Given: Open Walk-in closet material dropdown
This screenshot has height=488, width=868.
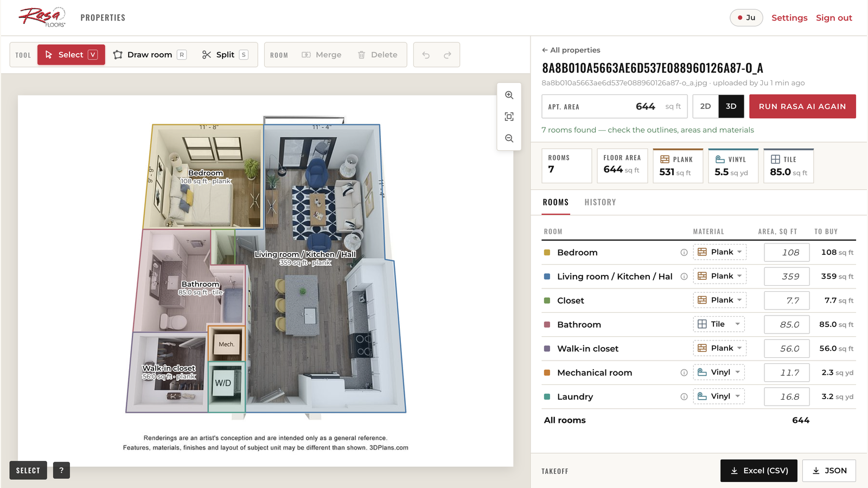Looking at the screenshot, I should (x=719, y=348).
